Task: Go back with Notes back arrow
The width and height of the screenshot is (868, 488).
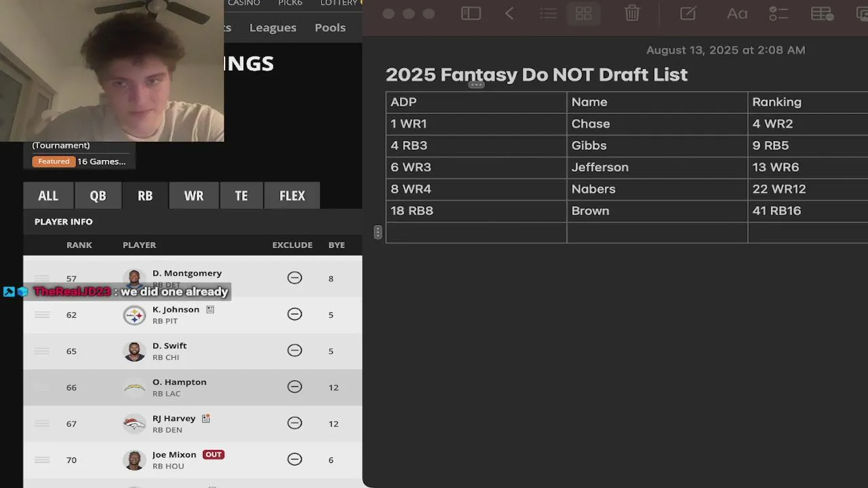Action: point(509,14)
